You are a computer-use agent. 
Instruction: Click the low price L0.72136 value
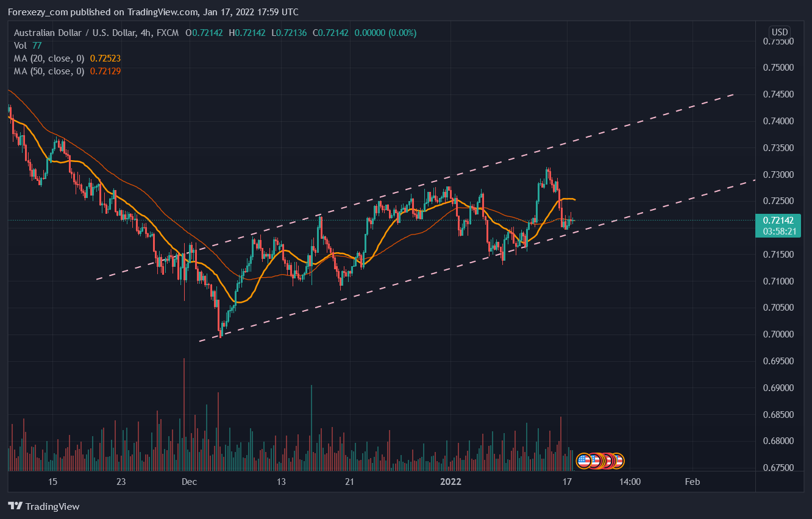tap(289, 33)
